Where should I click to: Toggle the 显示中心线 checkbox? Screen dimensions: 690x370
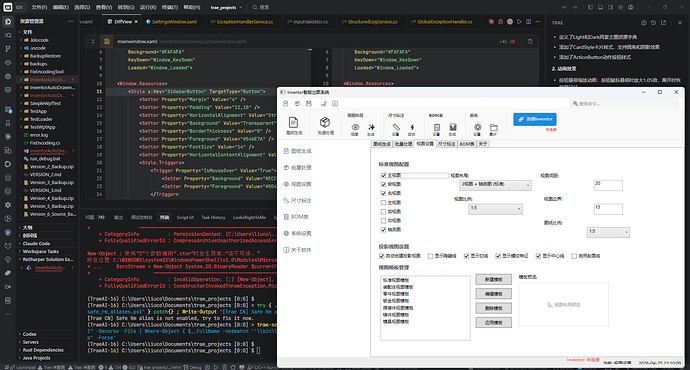(538, 256)
